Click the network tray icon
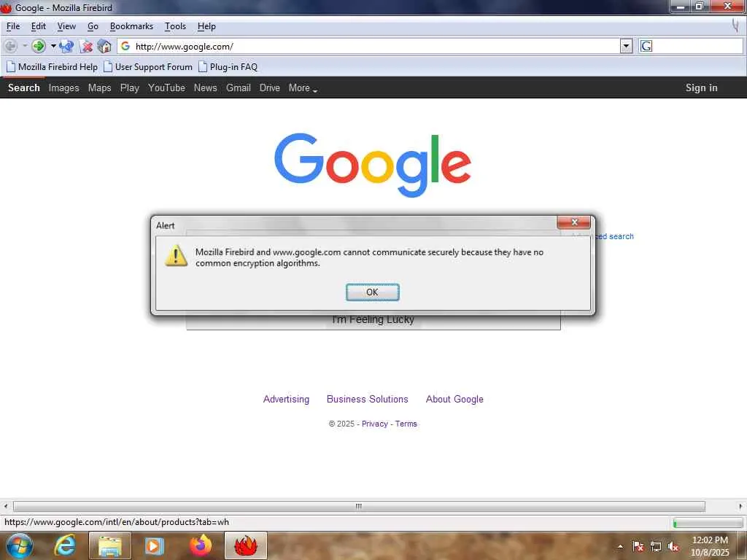 [x=656, y=546]
